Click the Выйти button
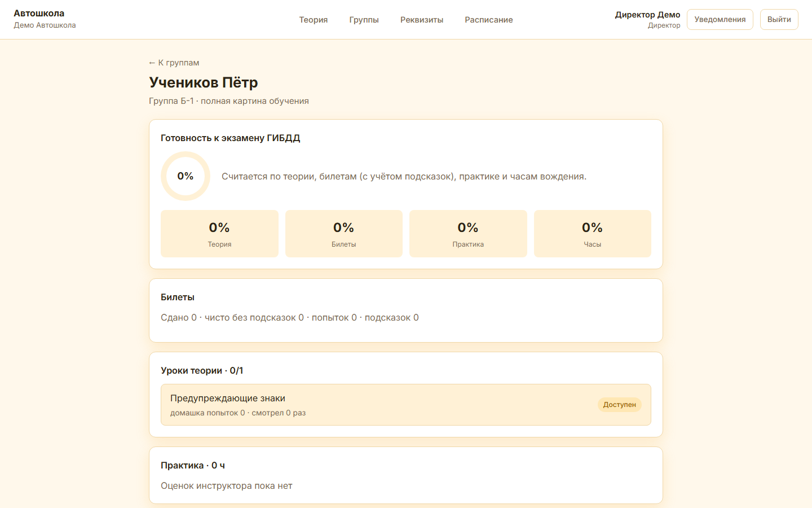This screenshot has width=812, height=508. (779, 19)
